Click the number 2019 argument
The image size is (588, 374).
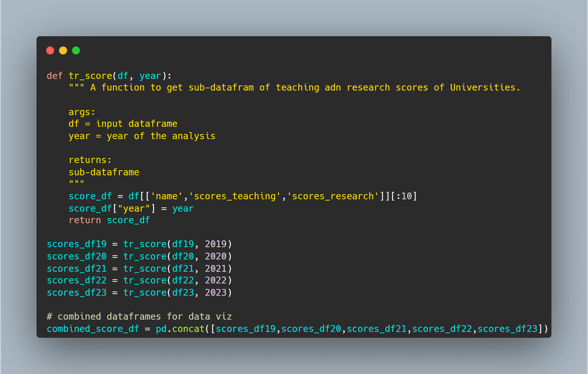pos(215,244)
